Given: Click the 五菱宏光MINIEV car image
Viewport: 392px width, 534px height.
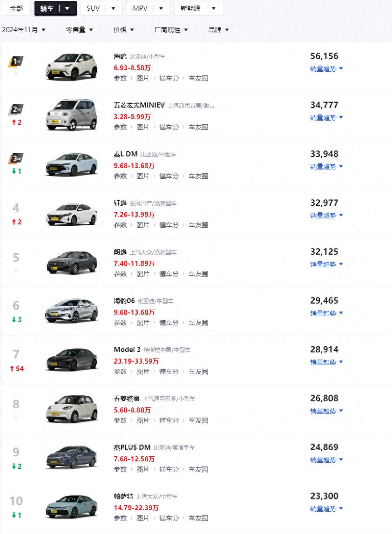Looking at the screenshot, I should pos(72,115).
